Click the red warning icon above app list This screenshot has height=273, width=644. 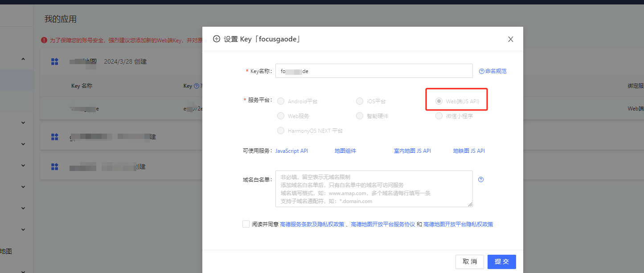coord(44,40)
